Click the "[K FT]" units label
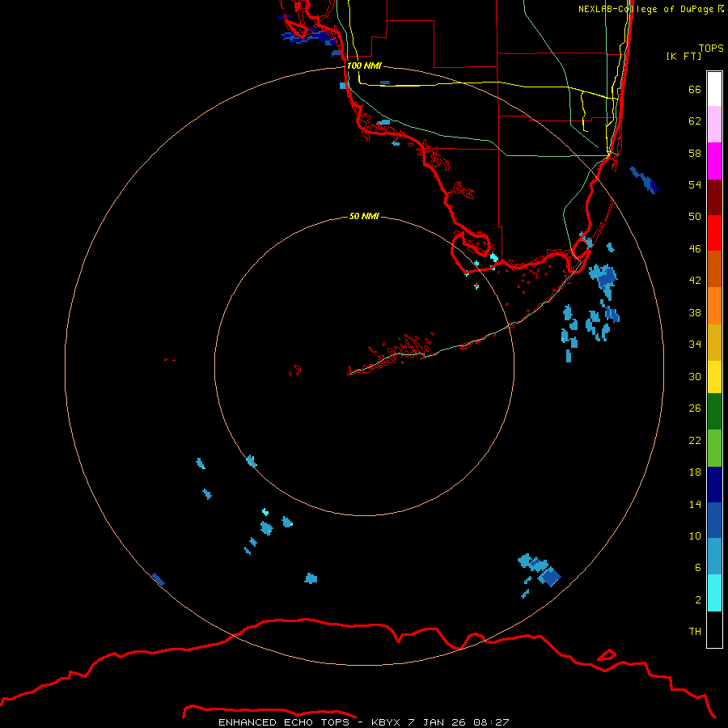The width and height of the screenshot is (728, 728). point(684,56)
